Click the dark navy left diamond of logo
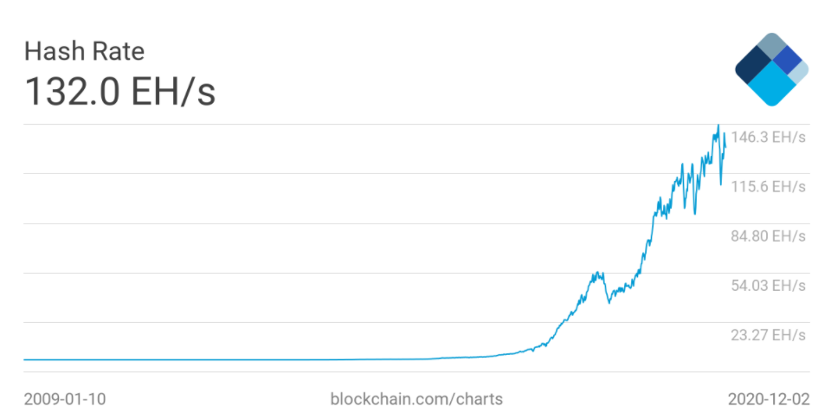This screenshot has height=412, width=830. tap(751, 68)
